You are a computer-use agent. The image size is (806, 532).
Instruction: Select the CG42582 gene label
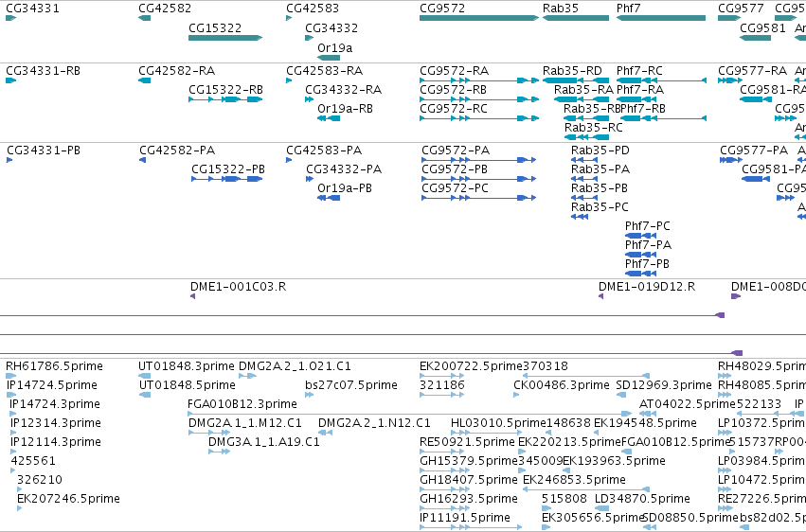pos(165,9)
